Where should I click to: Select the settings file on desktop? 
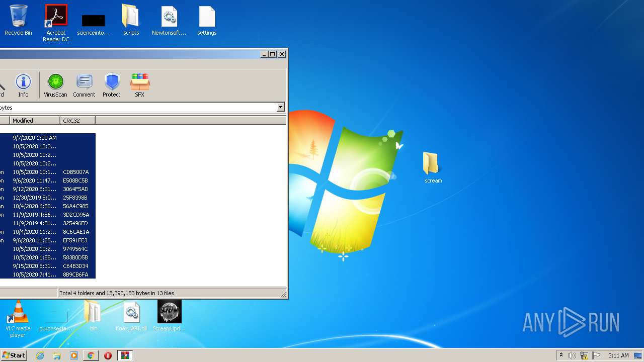click(x=207, y=21)
